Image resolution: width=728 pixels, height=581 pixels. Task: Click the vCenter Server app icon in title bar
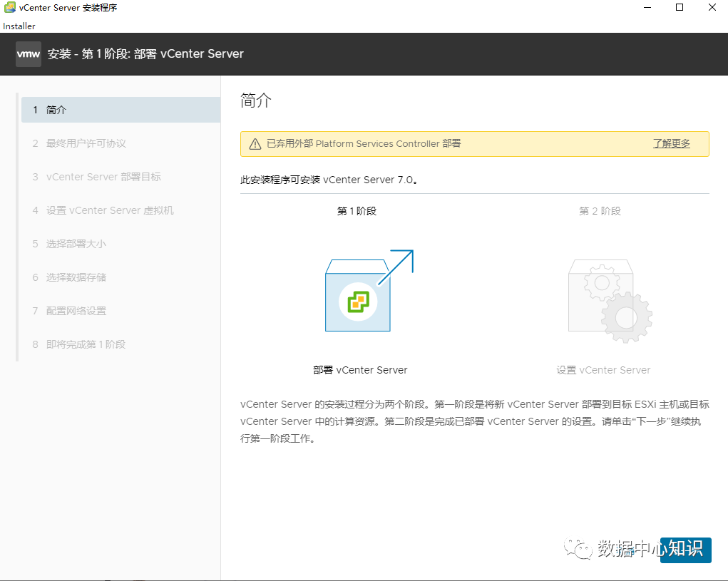(10, 7)
